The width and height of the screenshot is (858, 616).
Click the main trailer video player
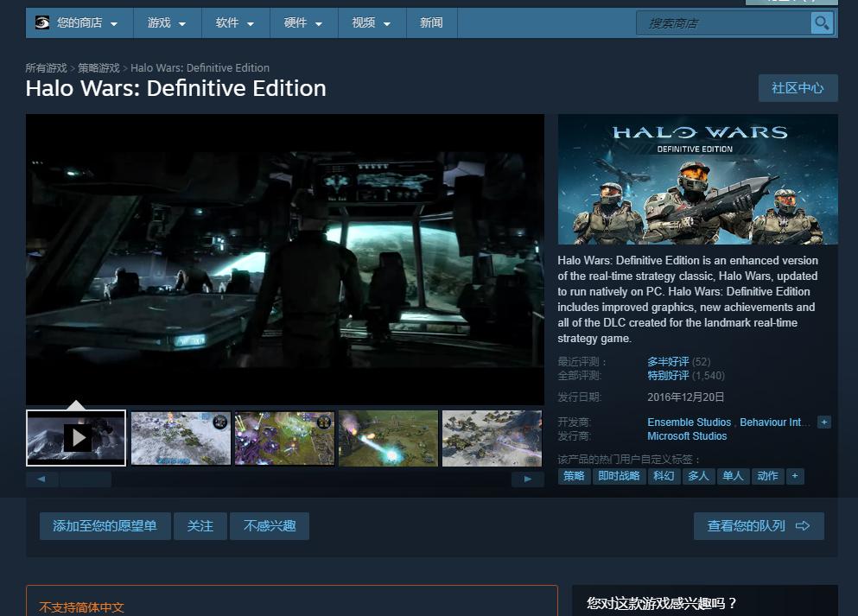[284, 259]
